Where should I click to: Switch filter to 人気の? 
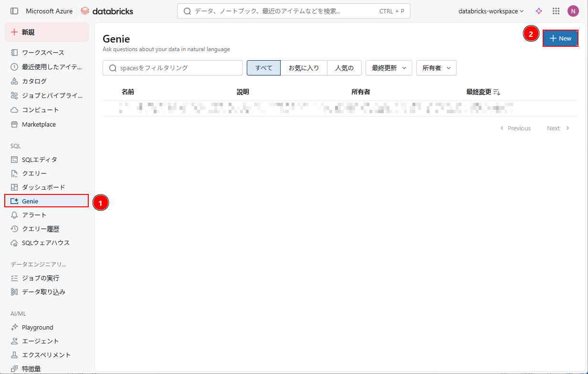pyautogui.click(x=344, y=68)
